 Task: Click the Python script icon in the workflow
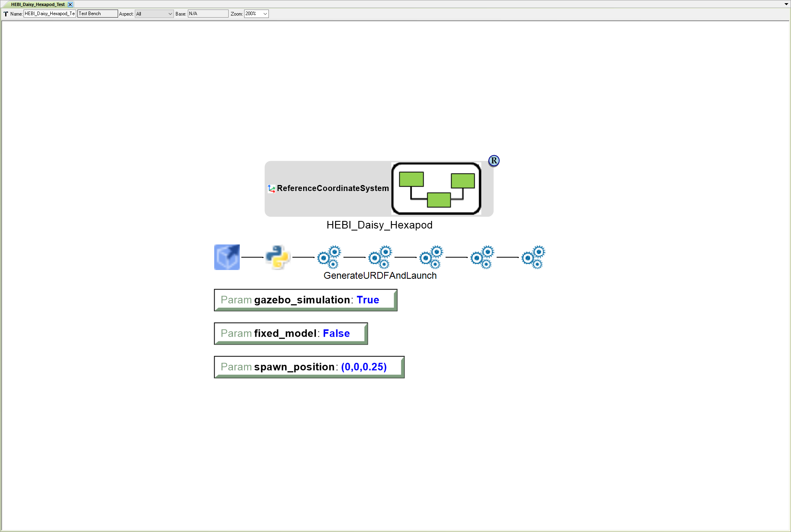tap(278, 257)
